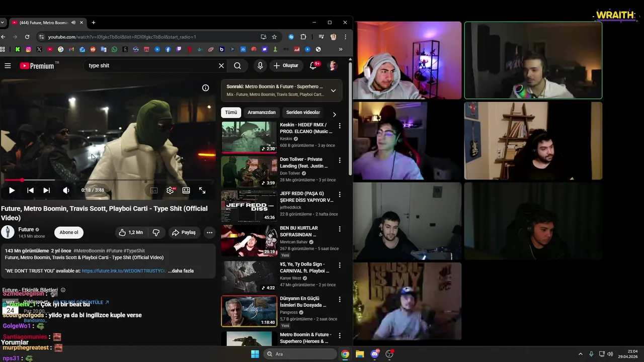Image resolution: width=644 pixels, height=362 pixels.
Task: Show more filter chips with right arrow
Action: [334, 114]
